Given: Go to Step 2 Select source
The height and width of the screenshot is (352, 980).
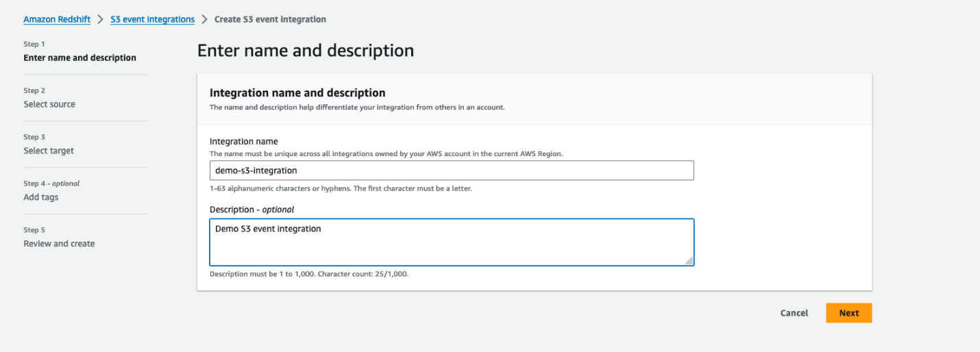Looking at the screenshot, I should click(x=49, y=104).
